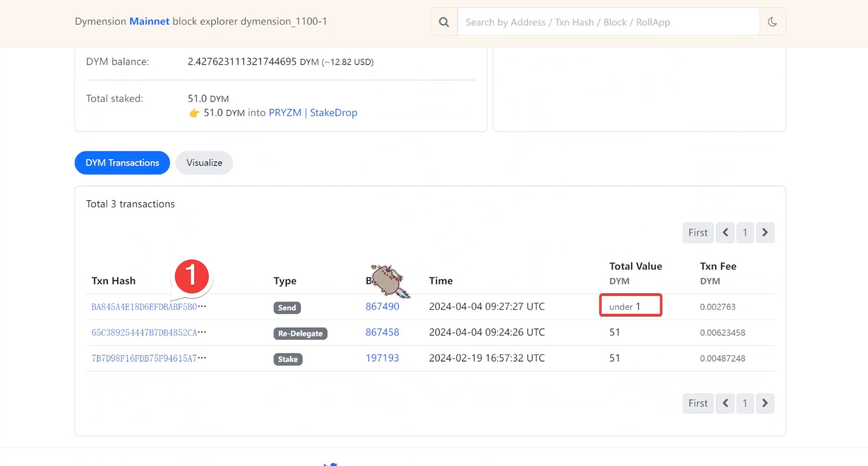Open the Mainnet link in header
Viewport: 868px width, 466px height.
tap(149, 21)
